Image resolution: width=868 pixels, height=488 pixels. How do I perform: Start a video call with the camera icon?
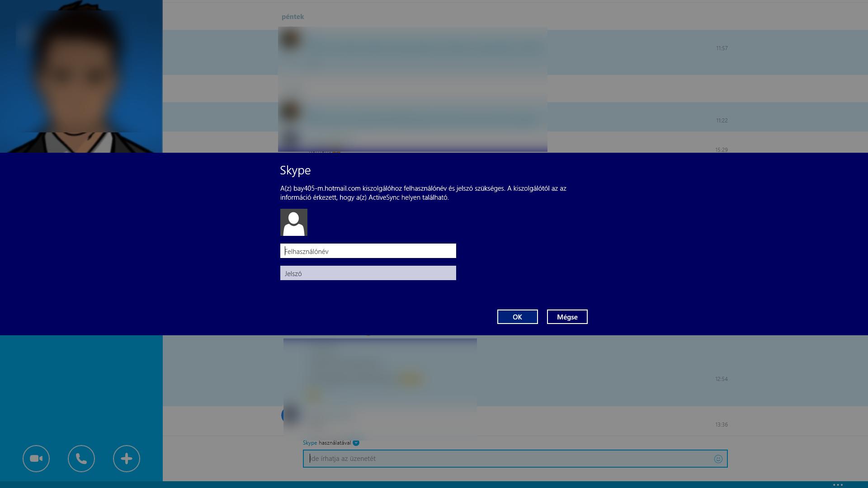pyautogui.click(x=36, y=459)
